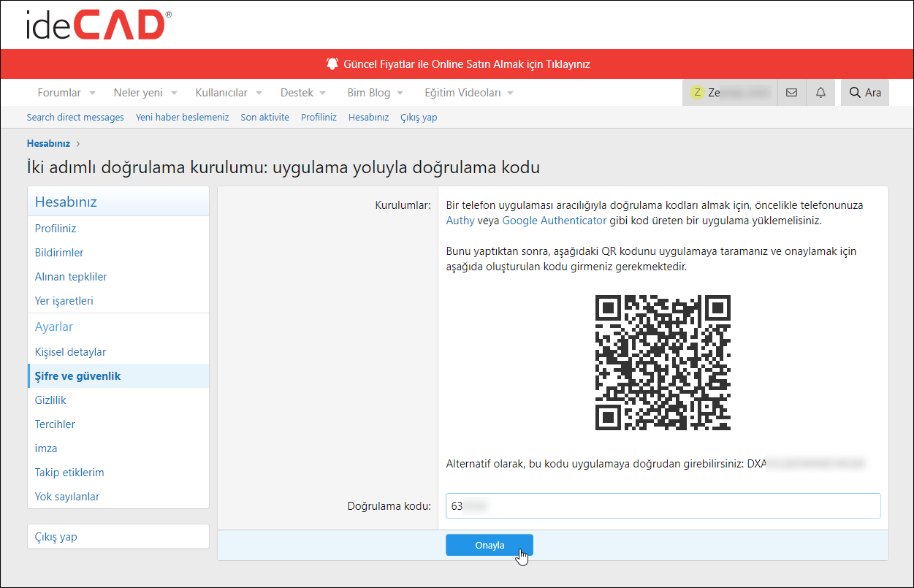This screenshot has height=588, width=914.
Task: Select Alınan tepkiler in the sidebar
Action: [x=118, y=277]
